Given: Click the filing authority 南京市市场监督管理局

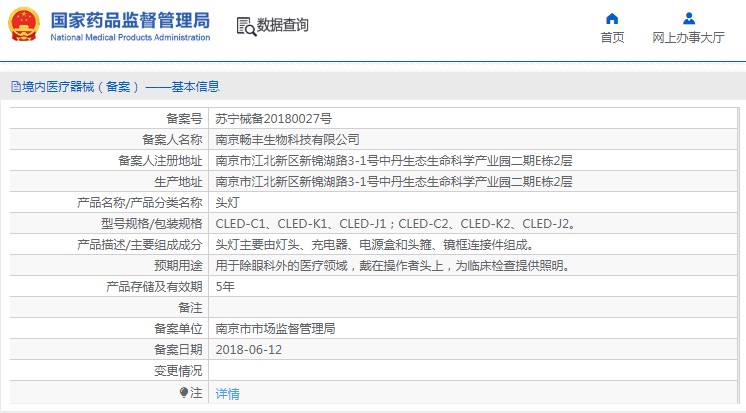Looking at the screenshot, I should 275,328.
